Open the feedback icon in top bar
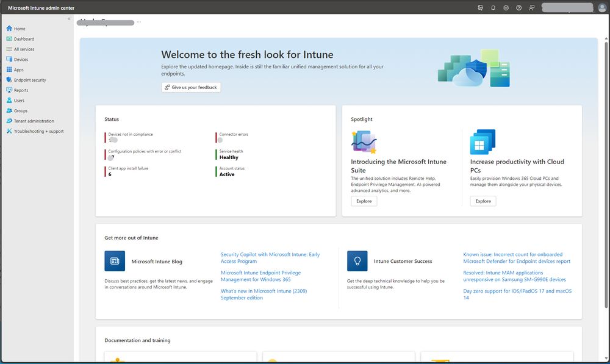The width and height of the screenshot is (610, 364). [x=531, y=8]
